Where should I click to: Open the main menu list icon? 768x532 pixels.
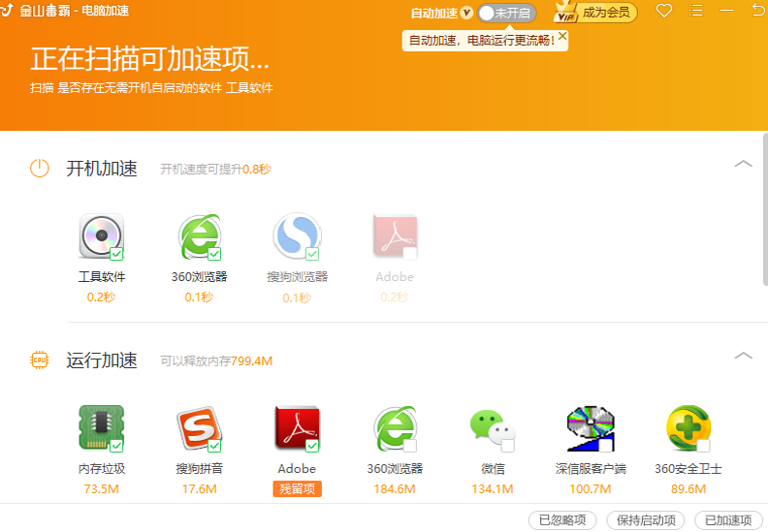click(x=695, y=11)
